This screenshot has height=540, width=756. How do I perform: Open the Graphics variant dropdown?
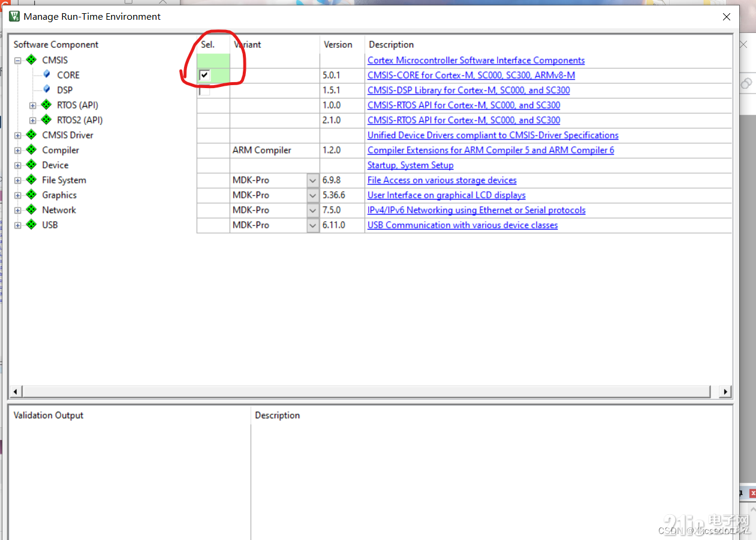312,195
